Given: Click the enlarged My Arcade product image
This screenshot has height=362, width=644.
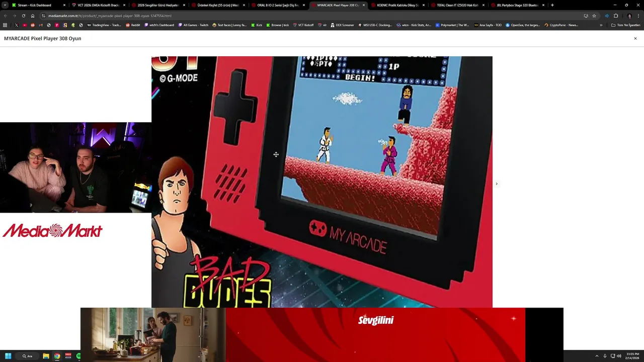Looking at the screenshot, I should click(x=322, y=182).
